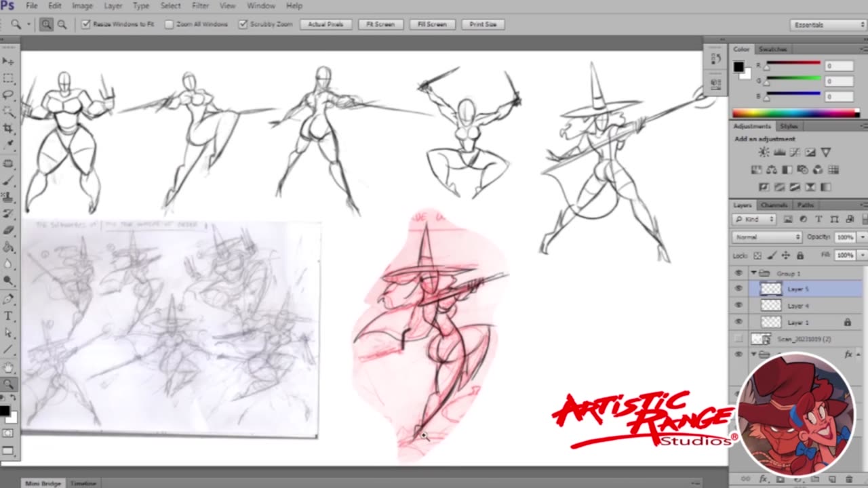This screenshot has height=488, width=868.
Task: Click the R value input field
Action: 839,66
